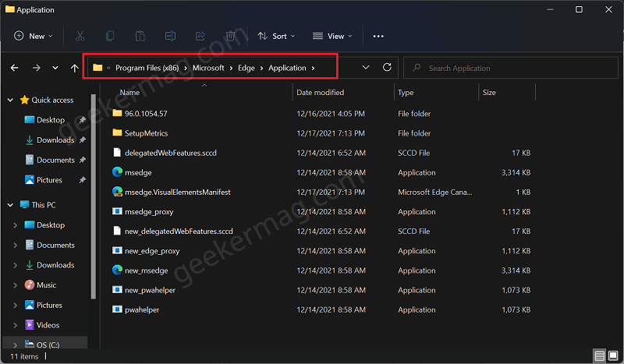The image size is (624, 364).
Task: Open Desktop in Quick access
Action: click(50, 120)
